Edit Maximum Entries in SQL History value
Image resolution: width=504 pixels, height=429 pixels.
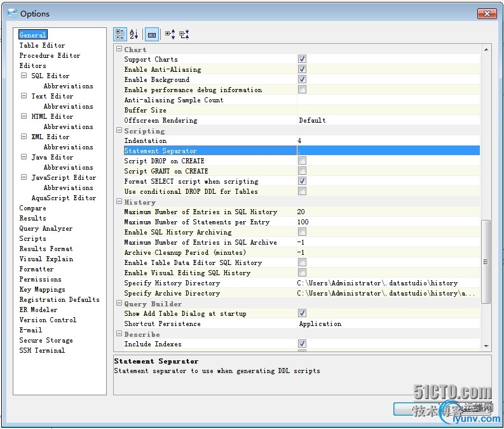(x=388, y=212)
